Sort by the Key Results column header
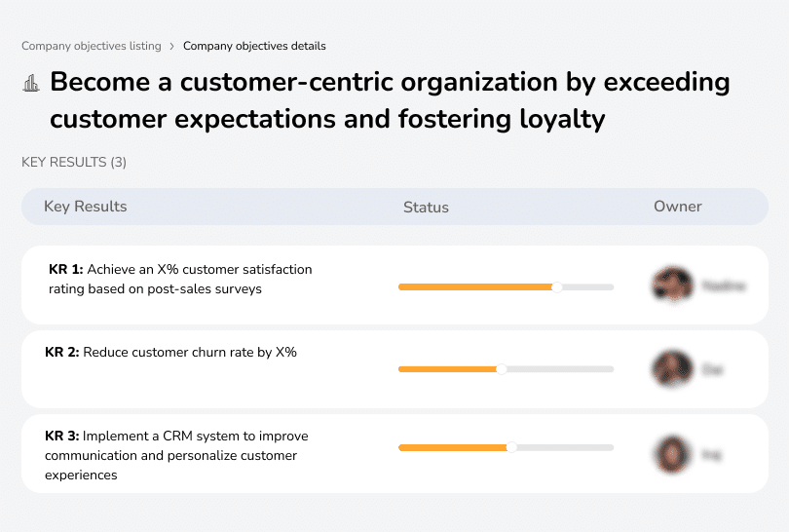 pos(85,207)
